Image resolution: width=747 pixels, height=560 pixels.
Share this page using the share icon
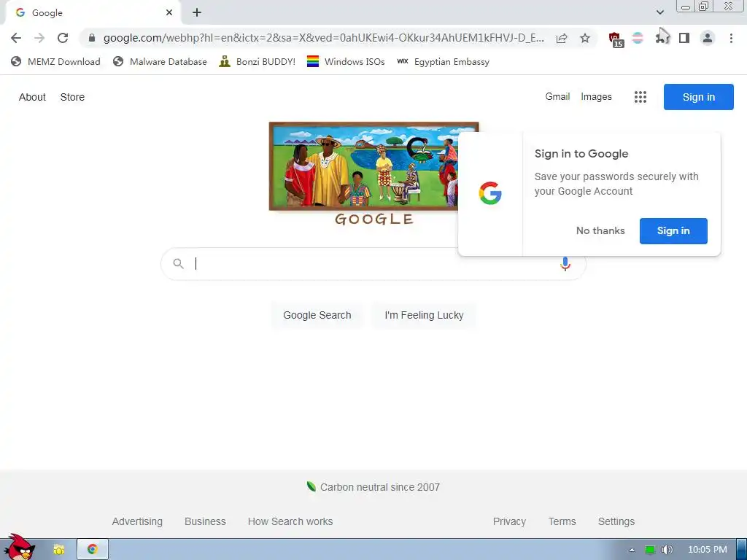click(562, 38)
